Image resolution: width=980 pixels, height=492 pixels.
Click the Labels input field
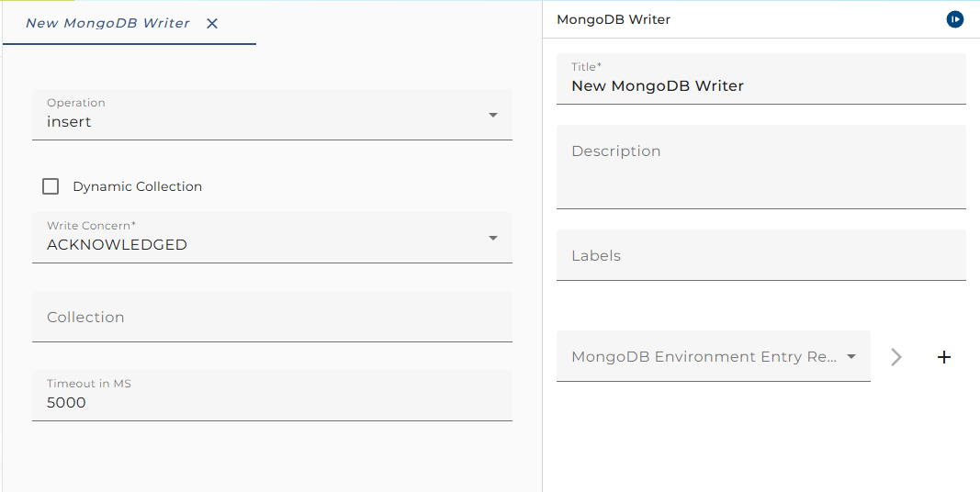coord(760,255)
